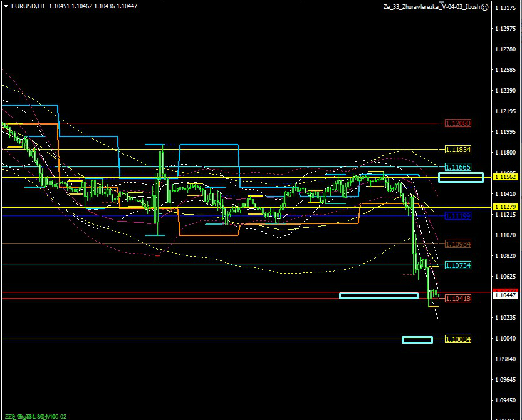Image resolution: width=522 pixels, height=420 pixels.
Task: Click the blue 1.11195 level label
Action: pyautogui.click(x=457, y=215)
